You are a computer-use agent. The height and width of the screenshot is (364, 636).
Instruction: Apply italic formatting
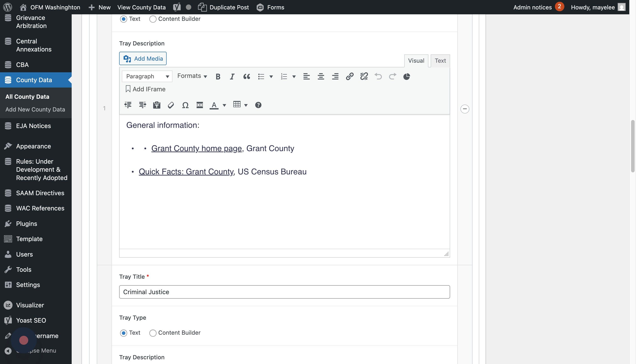(232, 77)
